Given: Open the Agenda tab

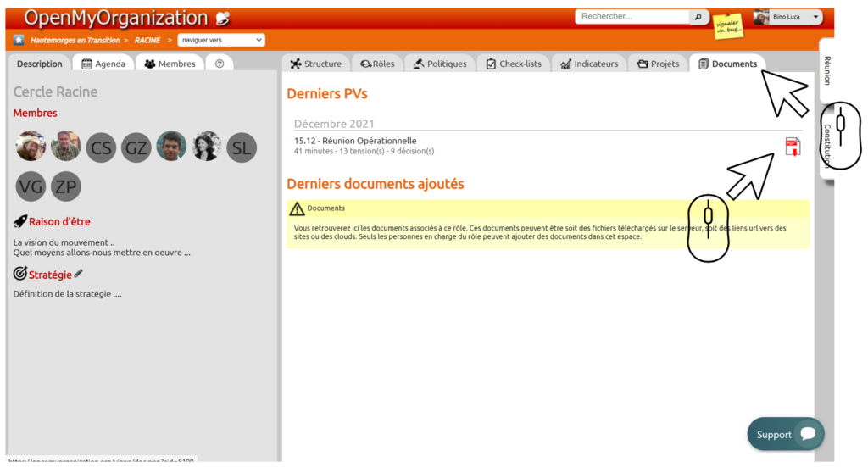Looking at the screenshot, I should (103, 64).
